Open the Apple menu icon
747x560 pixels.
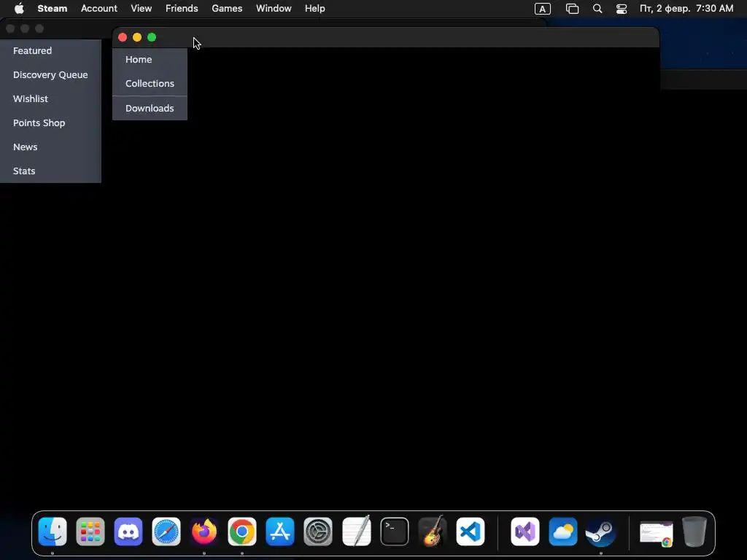pyautogui.click(x=19, y=9)
